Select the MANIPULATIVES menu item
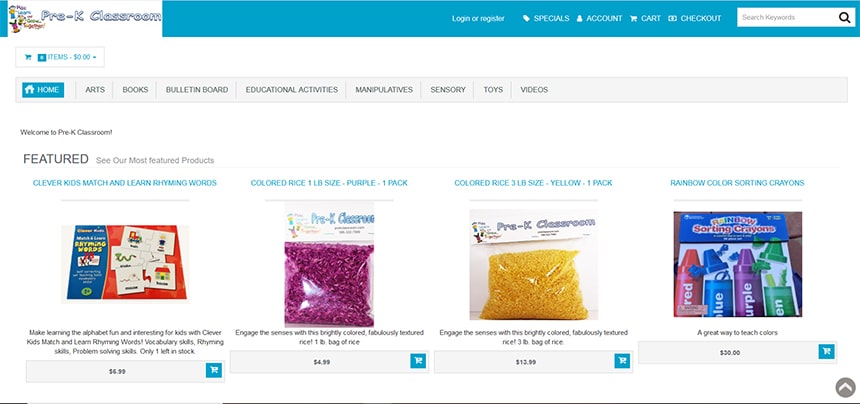 [x=384, y=90]
